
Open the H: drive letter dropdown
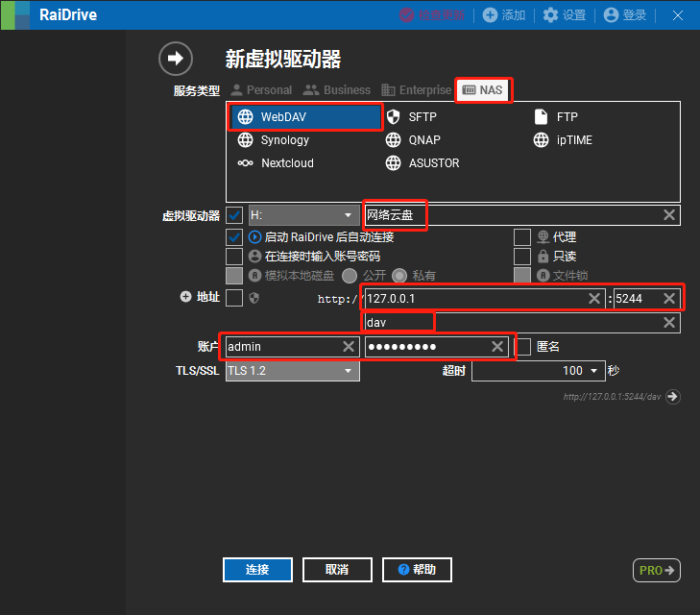tap(304, 215)
